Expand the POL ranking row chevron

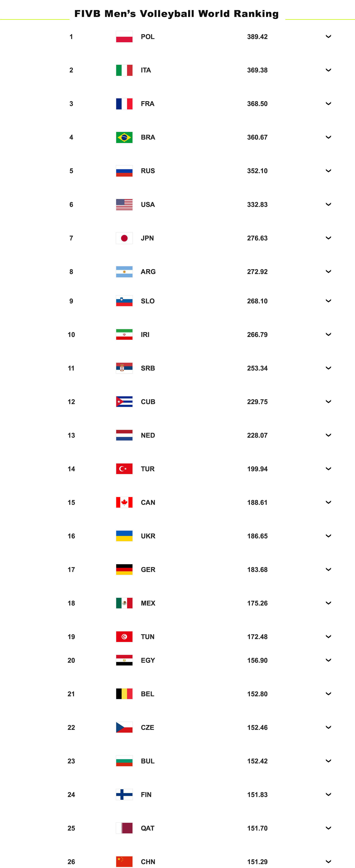328,36
